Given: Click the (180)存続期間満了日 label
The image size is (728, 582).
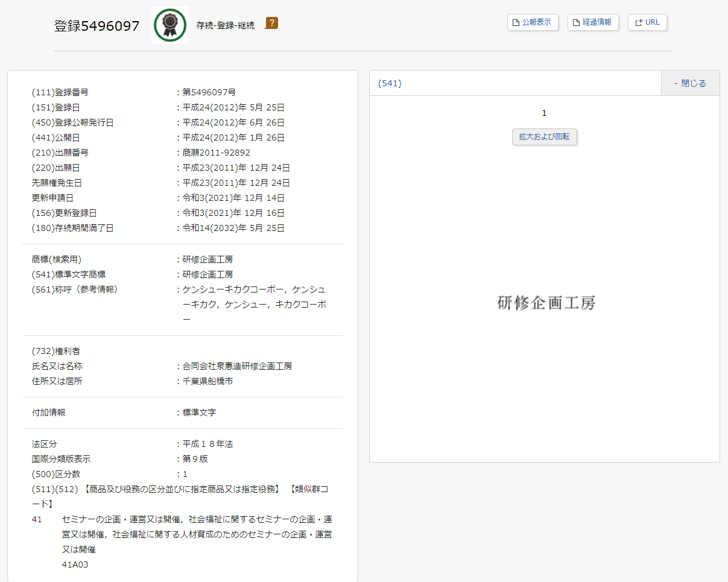Looking at the screenshot, I should tap(72, 228).
